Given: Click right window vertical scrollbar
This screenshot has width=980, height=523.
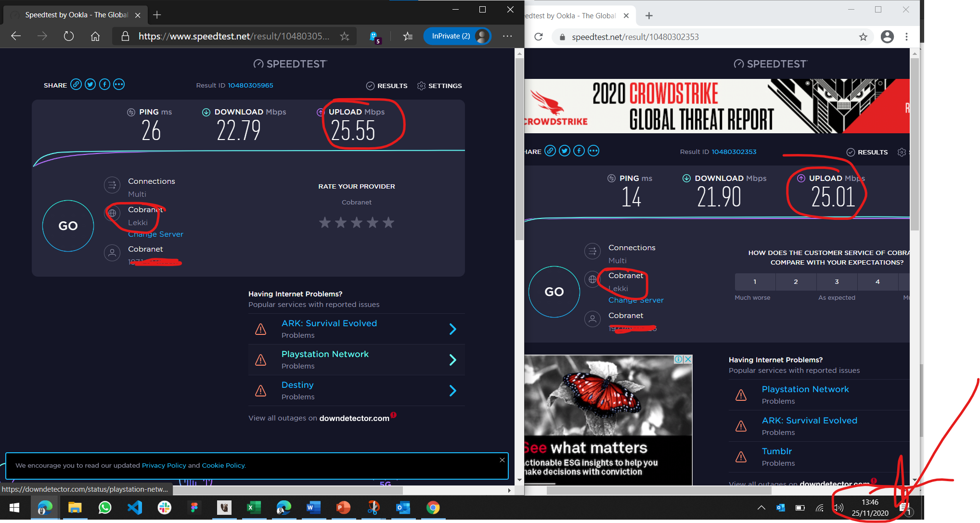Looking at the screenshot, I should click(915, 144).
